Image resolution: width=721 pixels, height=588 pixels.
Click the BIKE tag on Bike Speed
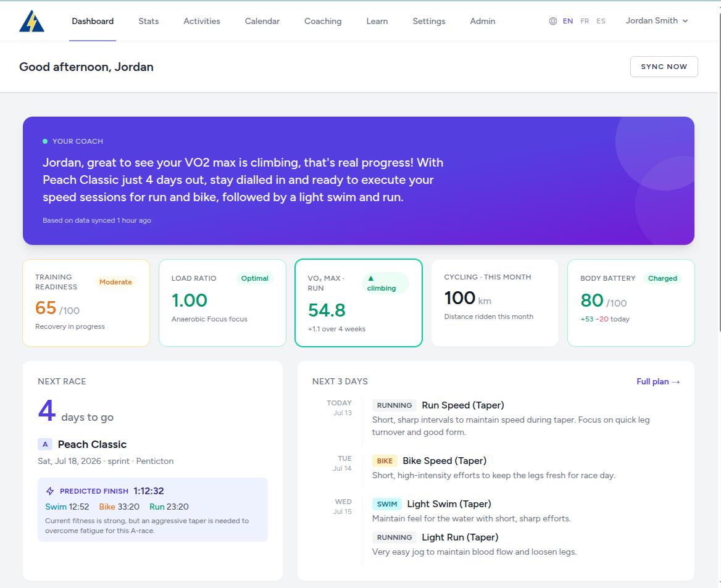coord(385,461)
